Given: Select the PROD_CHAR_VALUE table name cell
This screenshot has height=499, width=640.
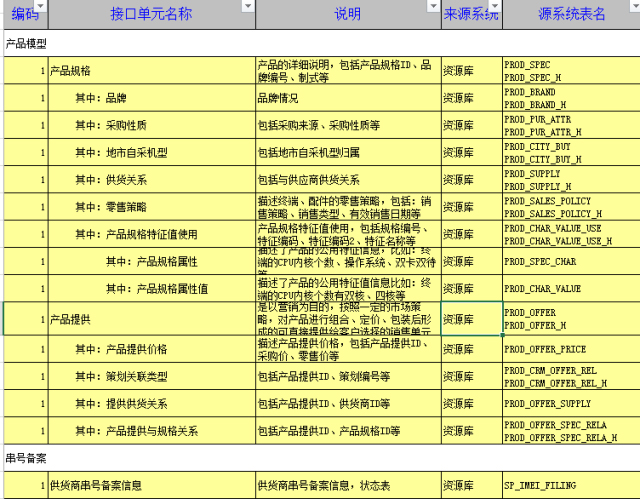Looking at the screenshot, I should point(571,288).
